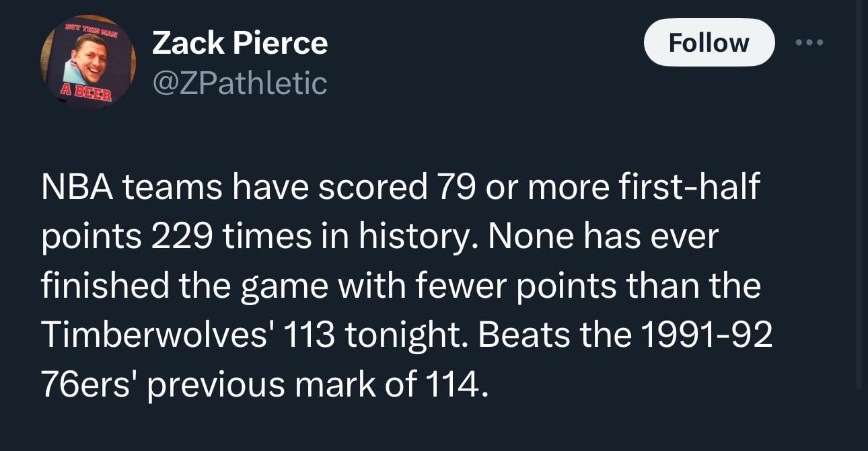The height and width of the screenshot is (451, 868).
Task: Click the word "NBA" starting the tweet
Action: pyautogui.click(x=75, y=186)
